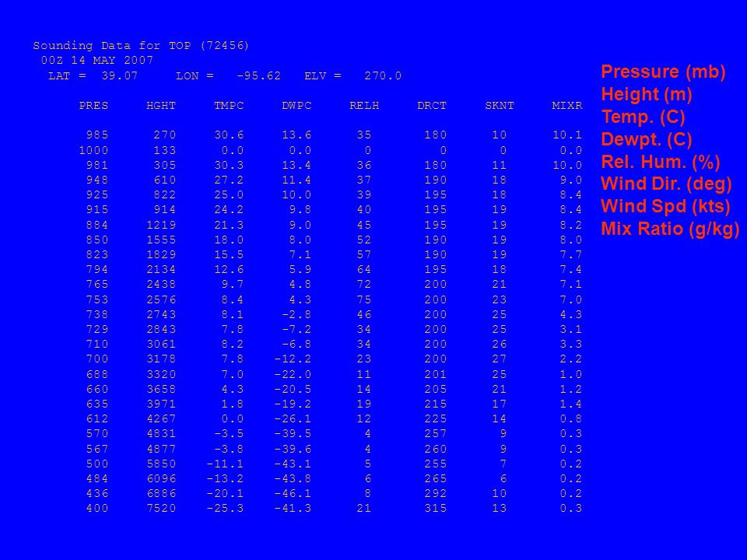Click the DWPC column header
Image resolution: width=747 pixels, height=560 pixels.
click(x=296, y=106)
